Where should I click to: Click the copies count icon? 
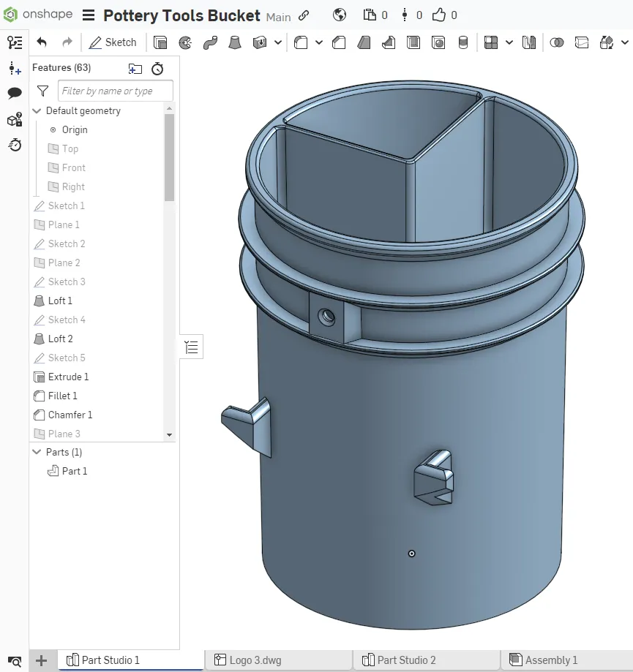click(370, 15)
